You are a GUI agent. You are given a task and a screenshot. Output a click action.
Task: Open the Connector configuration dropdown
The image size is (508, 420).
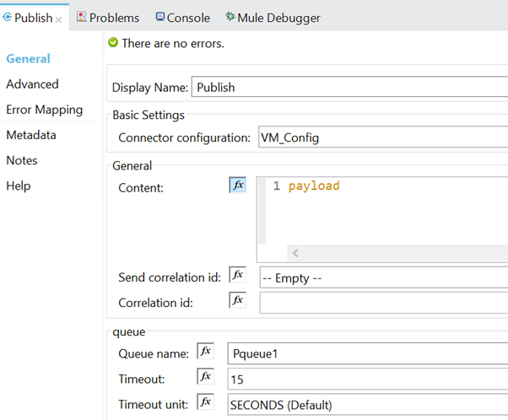381,137
